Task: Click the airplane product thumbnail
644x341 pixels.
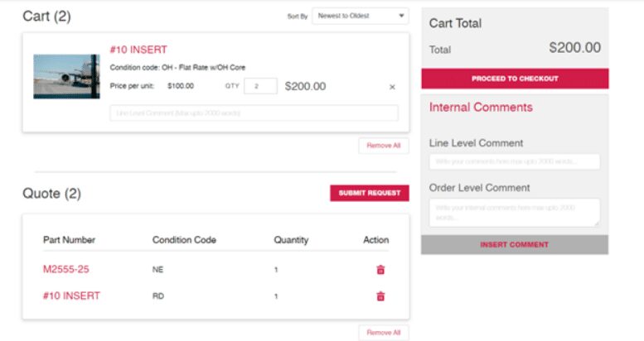Action: 66,76
